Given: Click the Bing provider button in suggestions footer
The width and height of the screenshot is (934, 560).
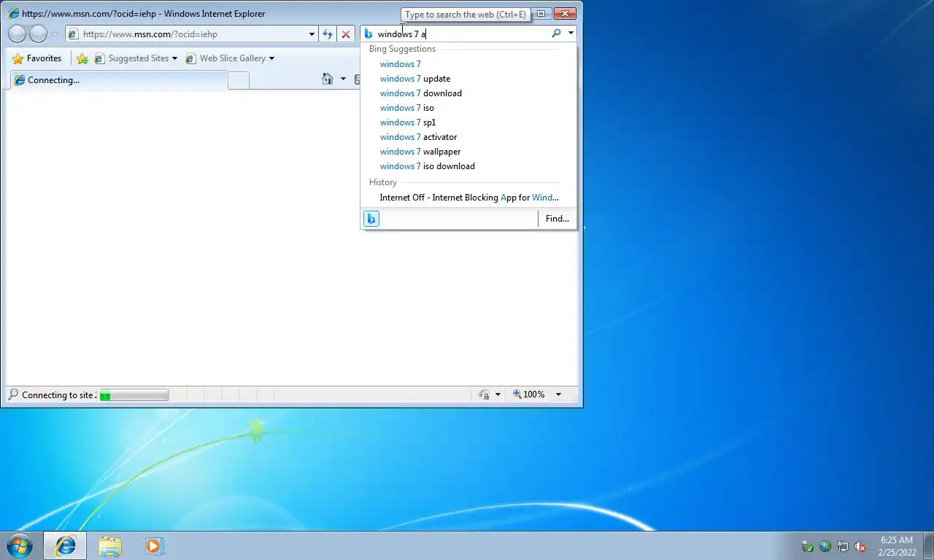Looking at the screenshot, I should [371, 219].
